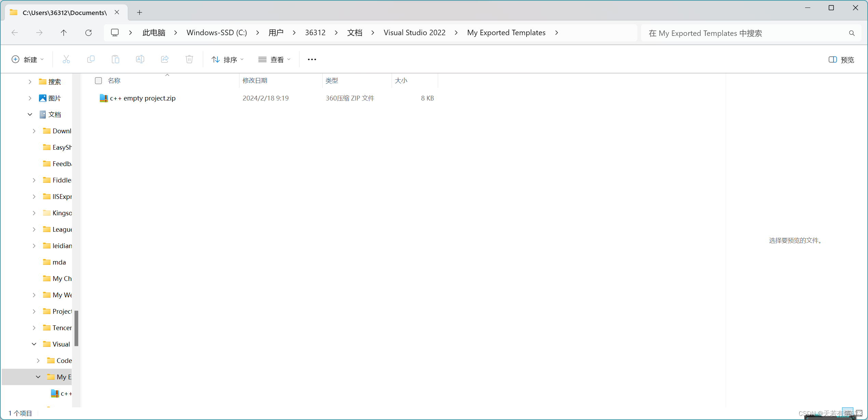Toggle the 预览 preview pane button
The image size is (868, 420).
click(x=841, y=60)
